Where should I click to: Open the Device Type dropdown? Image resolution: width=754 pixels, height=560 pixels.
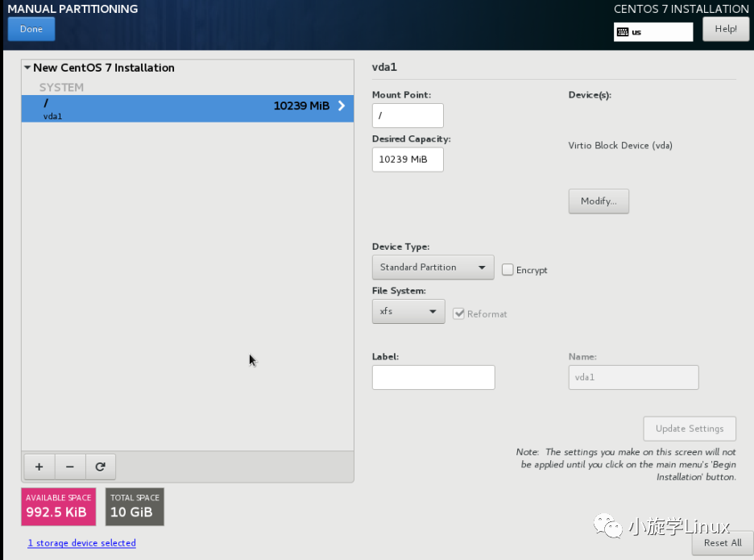pos(433,267)
